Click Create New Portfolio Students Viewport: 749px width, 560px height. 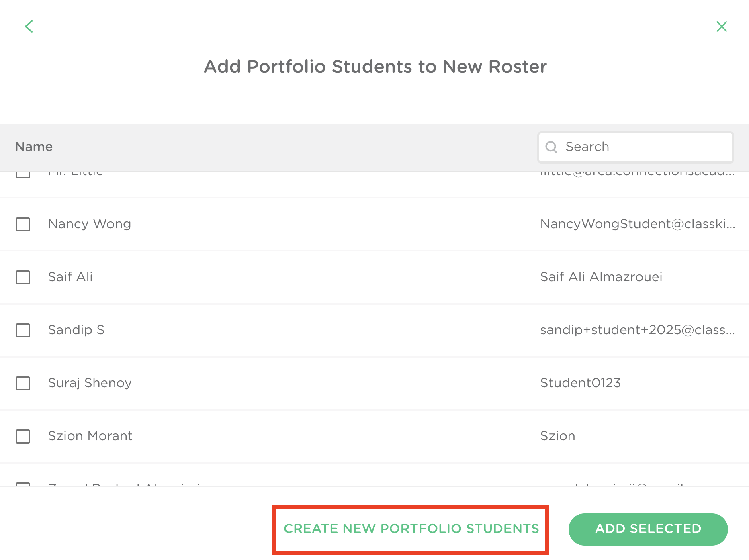tap(411, 529)
